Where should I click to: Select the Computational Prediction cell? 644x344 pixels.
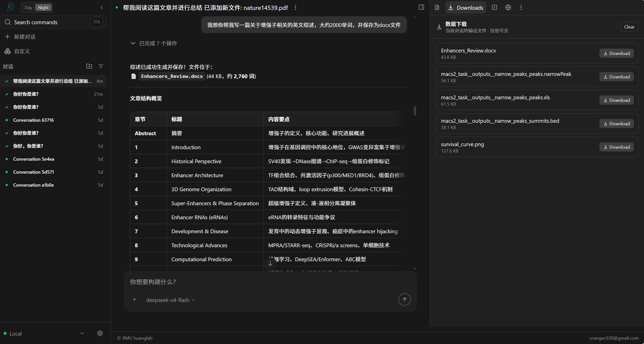(x=215, y=259)
